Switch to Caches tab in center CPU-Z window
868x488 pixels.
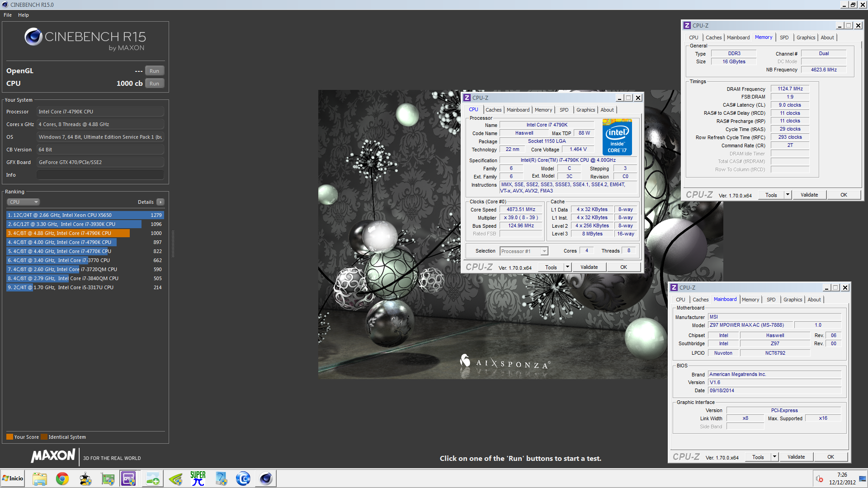tap(493, 110)
